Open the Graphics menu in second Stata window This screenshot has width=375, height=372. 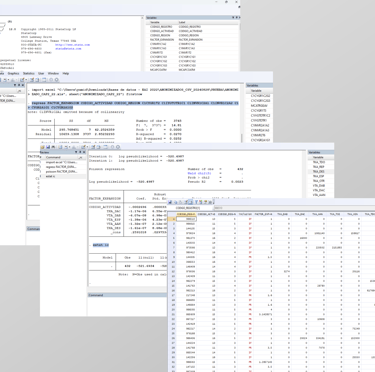[x=13, y=73]
